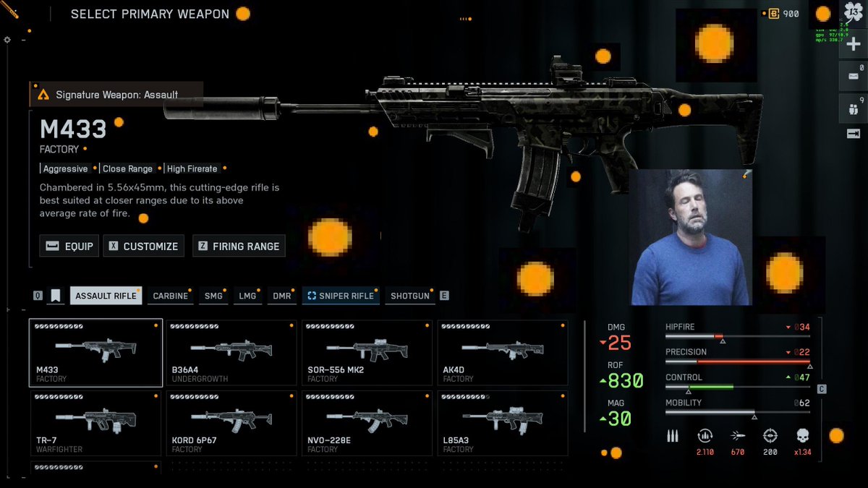Screen dimensions: 868x488
Task: Click the Customize button
Action: coord(144,246)
